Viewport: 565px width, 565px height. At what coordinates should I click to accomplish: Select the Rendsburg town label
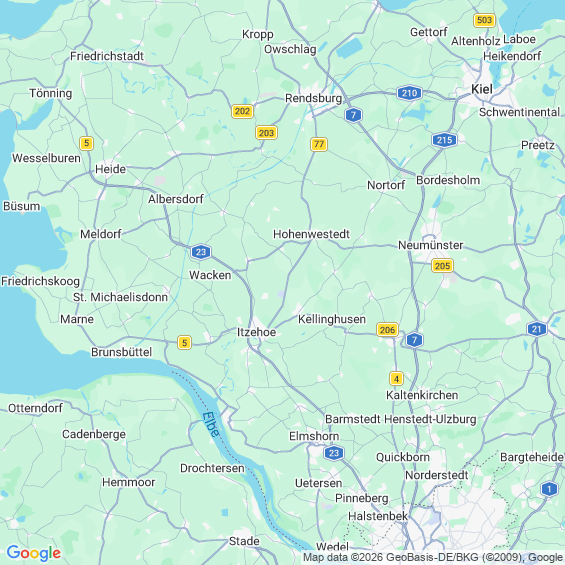click(x=313, y=98)
